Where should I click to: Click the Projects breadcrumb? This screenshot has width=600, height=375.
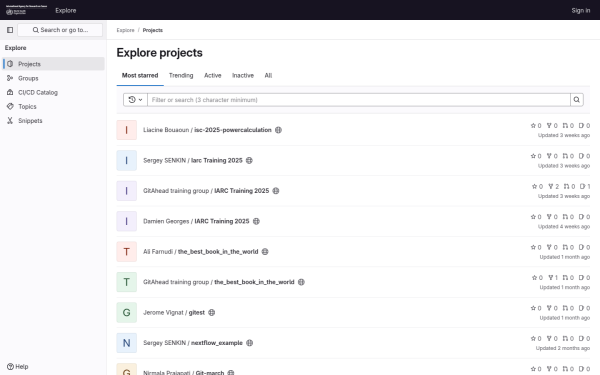(153, 30)
